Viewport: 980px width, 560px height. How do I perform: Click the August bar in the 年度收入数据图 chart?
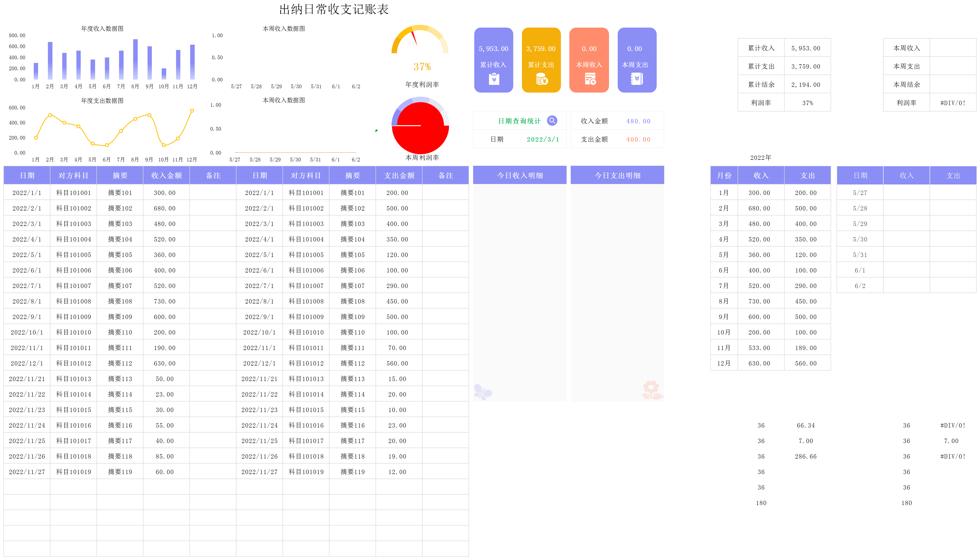coord(135,60)
